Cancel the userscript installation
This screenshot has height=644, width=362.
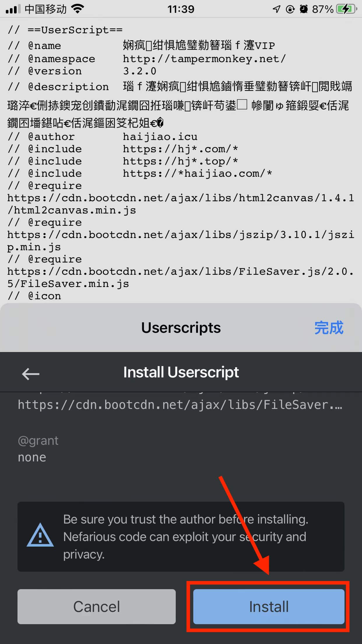coord(96,607)
